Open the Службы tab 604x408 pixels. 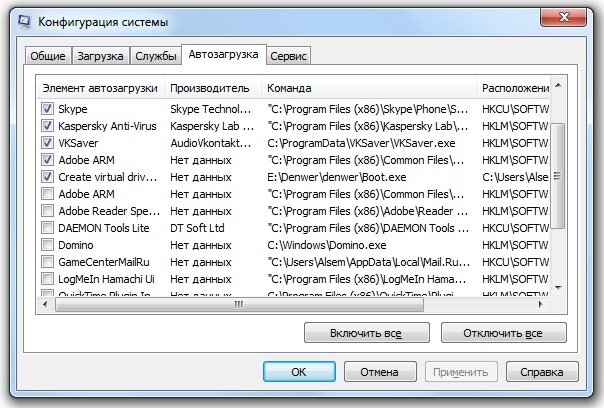click(156, 56)
